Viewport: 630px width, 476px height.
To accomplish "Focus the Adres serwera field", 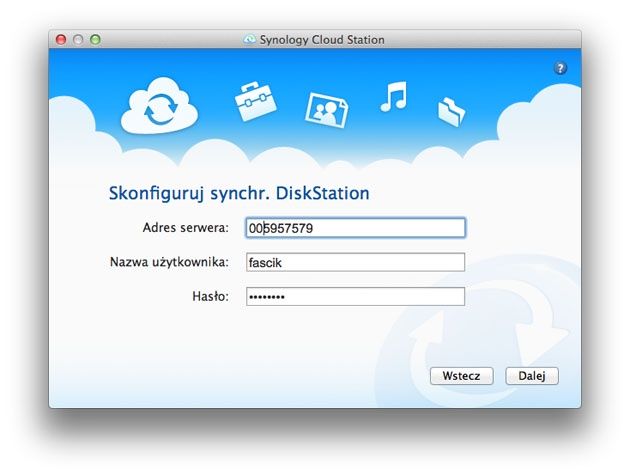I will pyautogui.click(x=356, y=228).
